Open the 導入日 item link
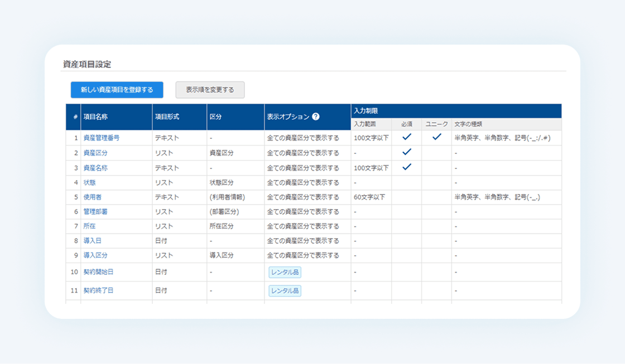The height and width of the screenshot is (364, 625). [x=93, y=241]
